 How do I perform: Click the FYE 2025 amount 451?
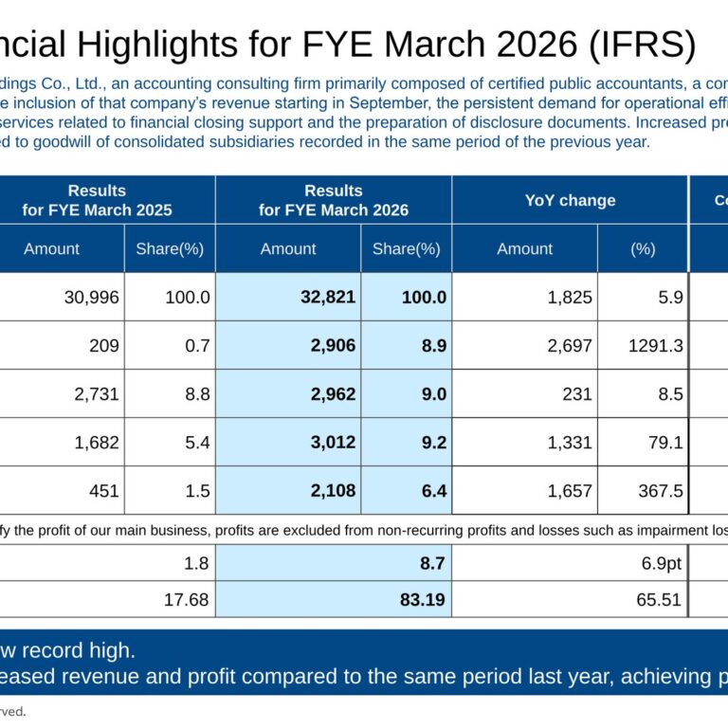104,491
